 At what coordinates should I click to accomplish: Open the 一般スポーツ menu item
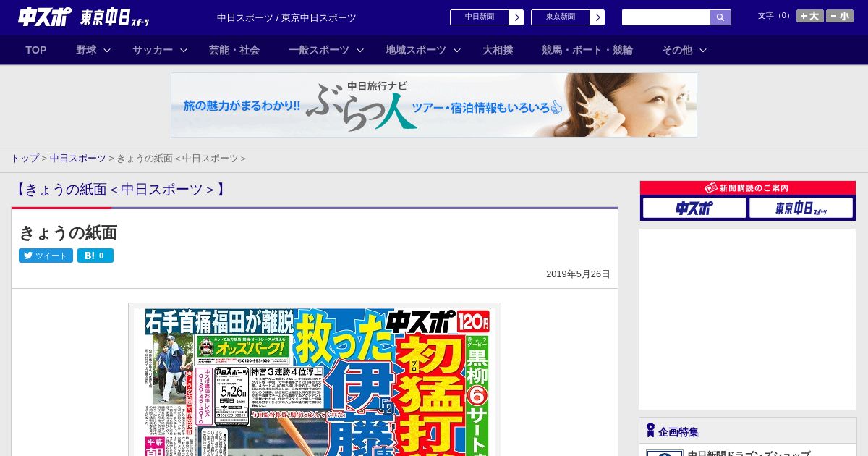[x=319, y=50]
